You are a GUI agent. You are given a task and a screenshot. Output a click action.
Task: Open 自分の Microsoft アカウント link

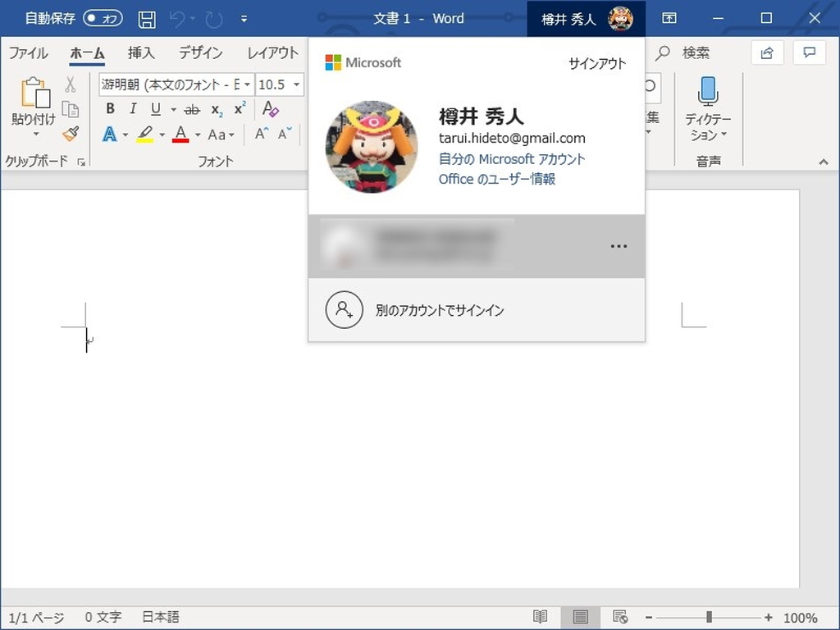click(512, 159)
